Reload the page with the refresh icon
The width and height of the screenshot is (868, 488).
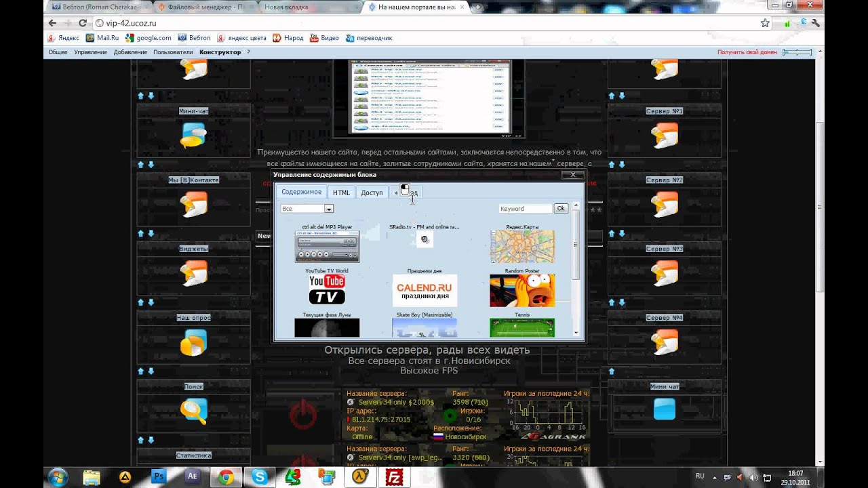click(83, 23)
